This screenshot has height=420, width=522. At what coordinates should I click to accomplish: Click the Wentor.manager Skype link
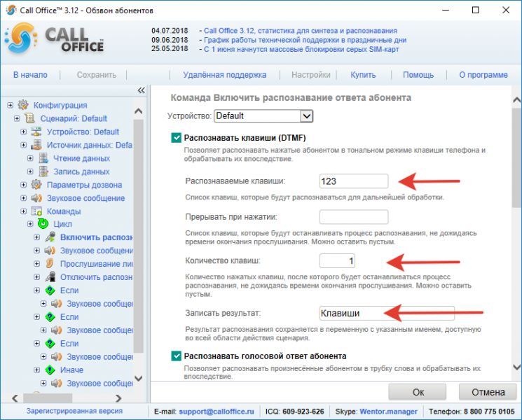388,412
